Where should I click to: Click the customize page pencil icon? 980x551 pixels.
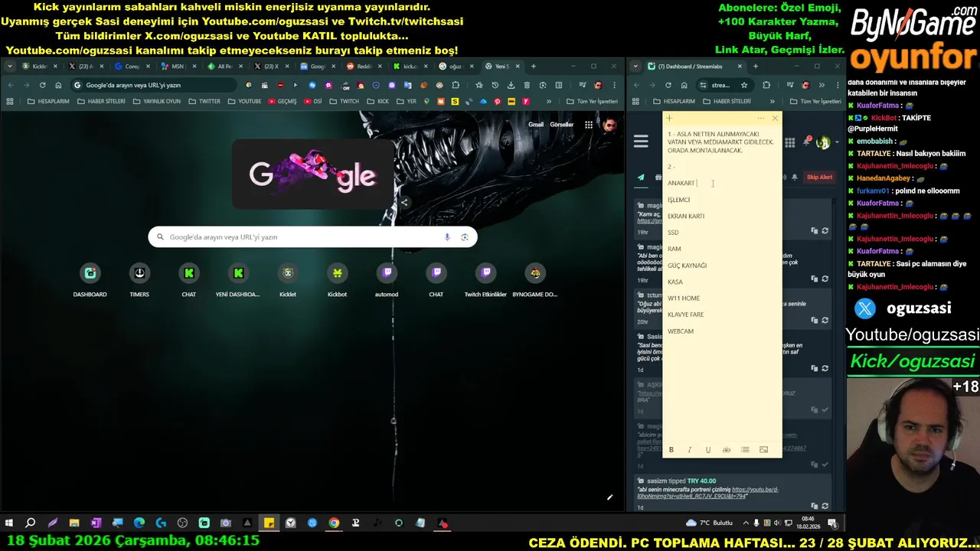pos(610,497)
